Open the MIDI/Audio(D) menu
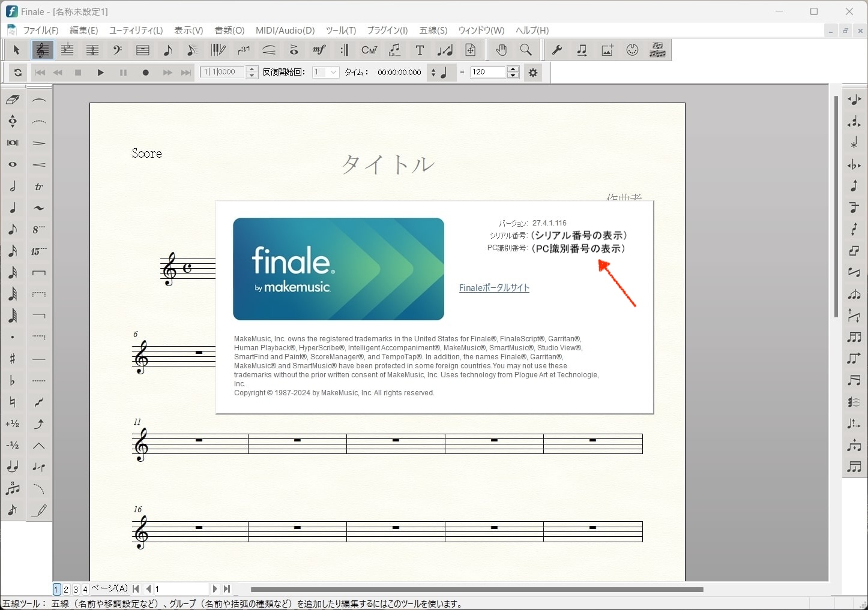 [285, 30]
